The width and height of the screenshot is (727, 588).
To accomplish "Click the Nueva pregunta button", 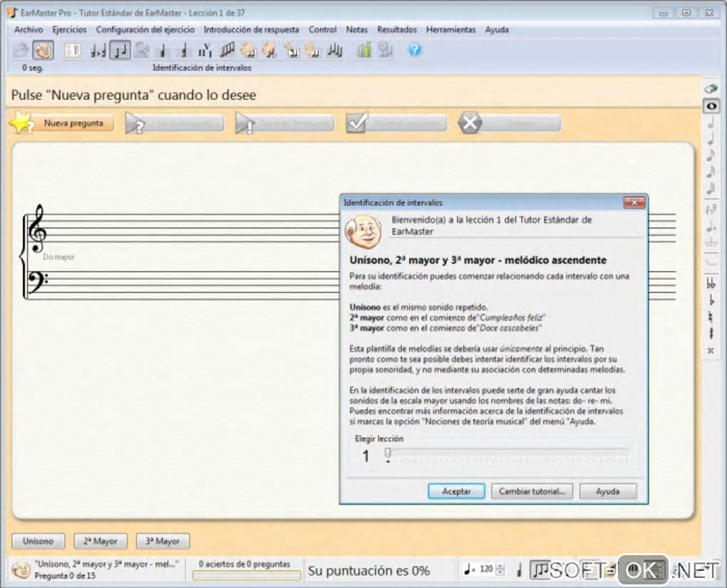I will pyautogui.click(x=62, y=123).
